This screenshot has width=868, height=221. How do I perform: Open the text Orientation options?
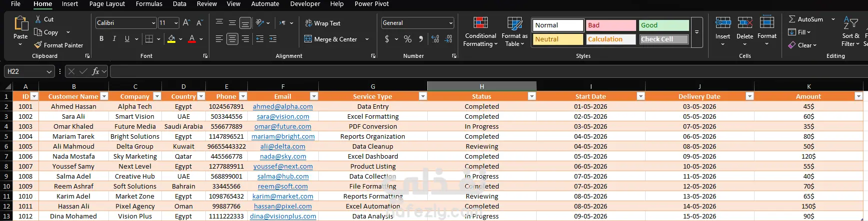click(x=260, y=22)
